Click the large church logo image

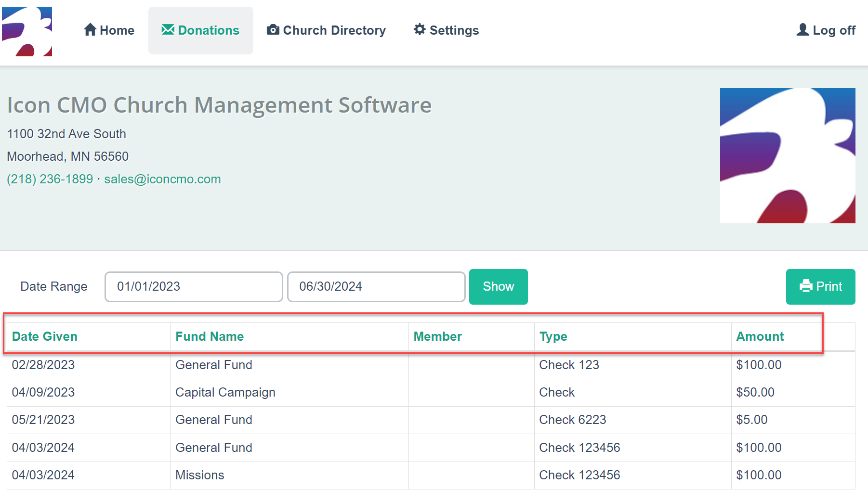click(788, 155)
